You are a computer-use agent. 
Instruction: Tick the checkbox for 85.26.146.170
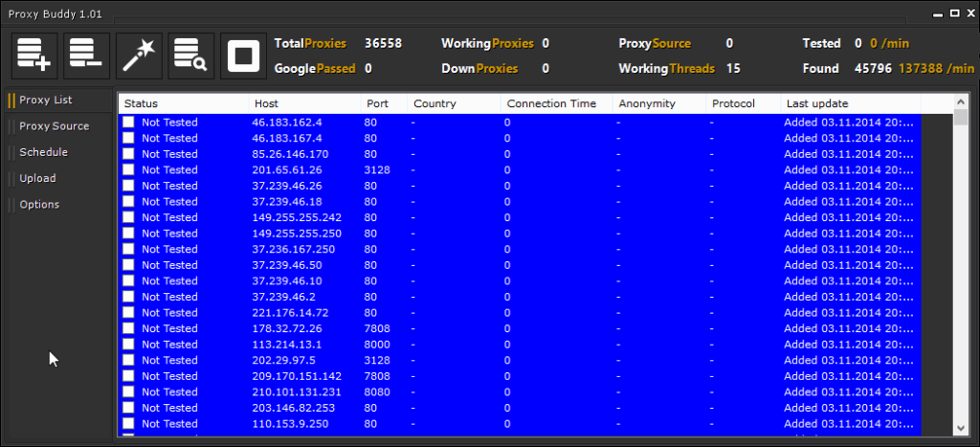(128, 154)
